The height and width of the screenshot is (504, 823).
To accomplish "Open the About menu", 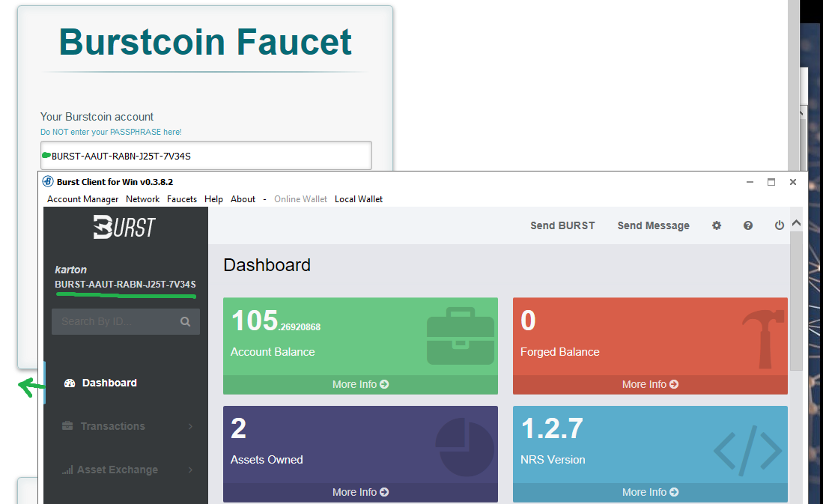I will (243, 199).
